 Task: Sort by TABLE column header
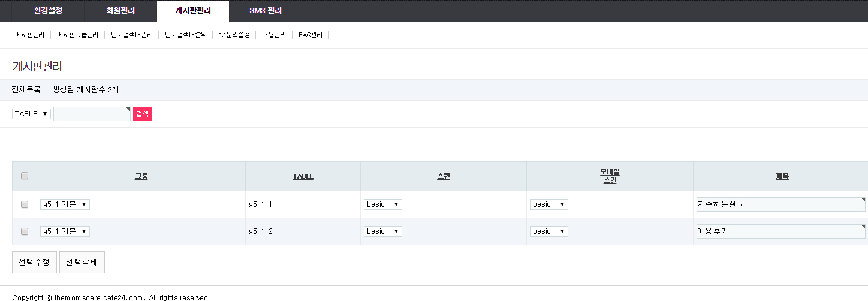pyautogui.click(x=303, y=176)
